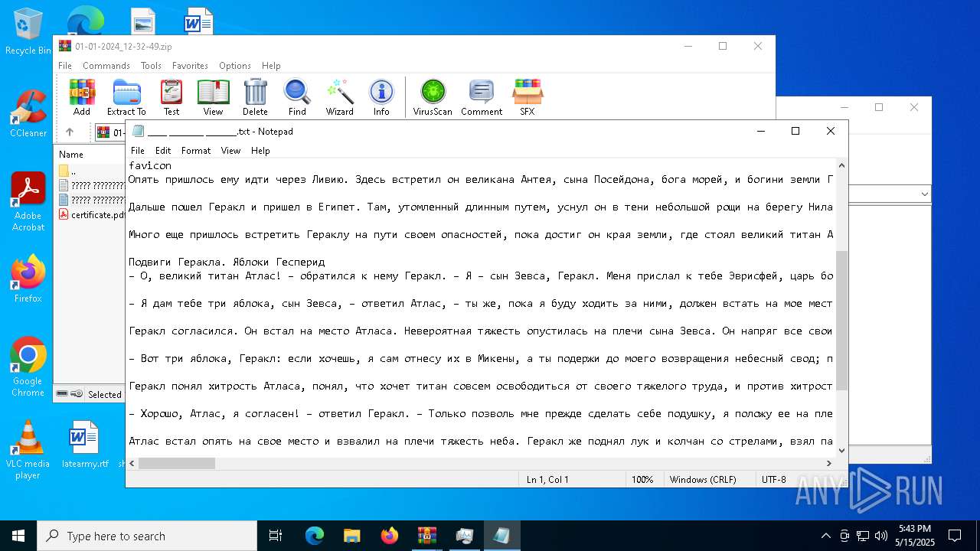This screenshot has width=980, height=551.
Task: Select the certificate.pdf file
Action: [x=93, y=214]
